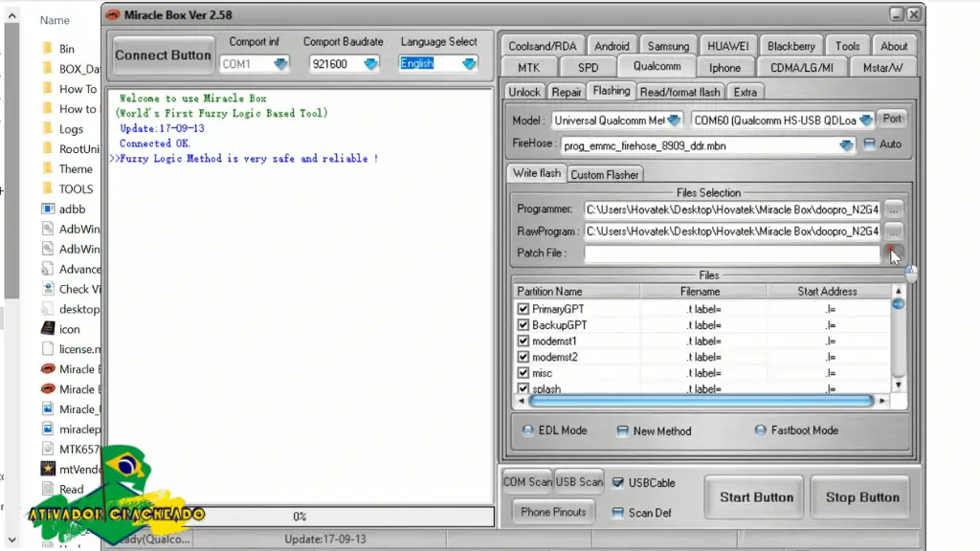This screenshot has height=551, width=980.
Task: Expand the COM60 port dropdown
Action: point(865,120)
